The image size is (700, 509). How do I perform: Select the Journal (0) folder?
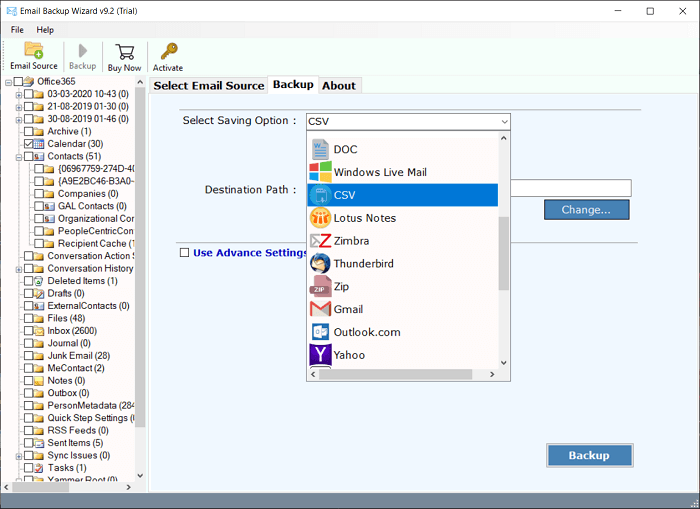point(69,343)
